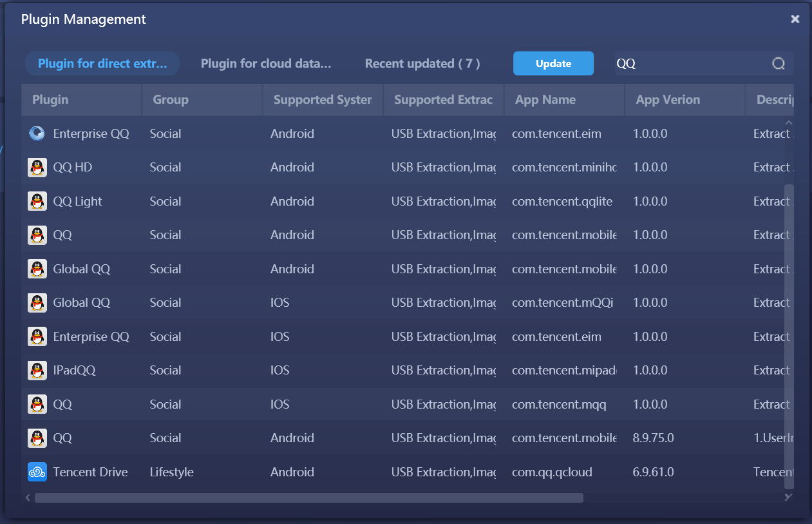Click the Supported System column header
The image size is (812, 524).
click(323, 100)
